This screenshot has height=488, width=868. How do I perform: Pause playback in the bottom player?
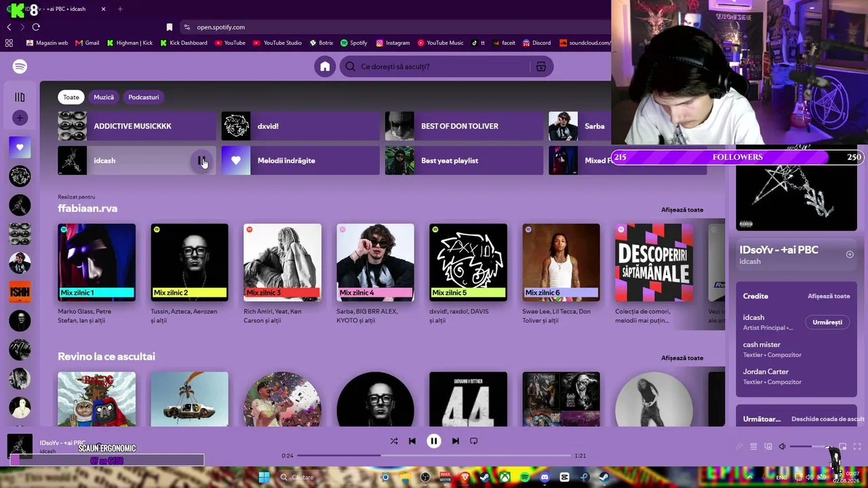(x=434, y=441)
